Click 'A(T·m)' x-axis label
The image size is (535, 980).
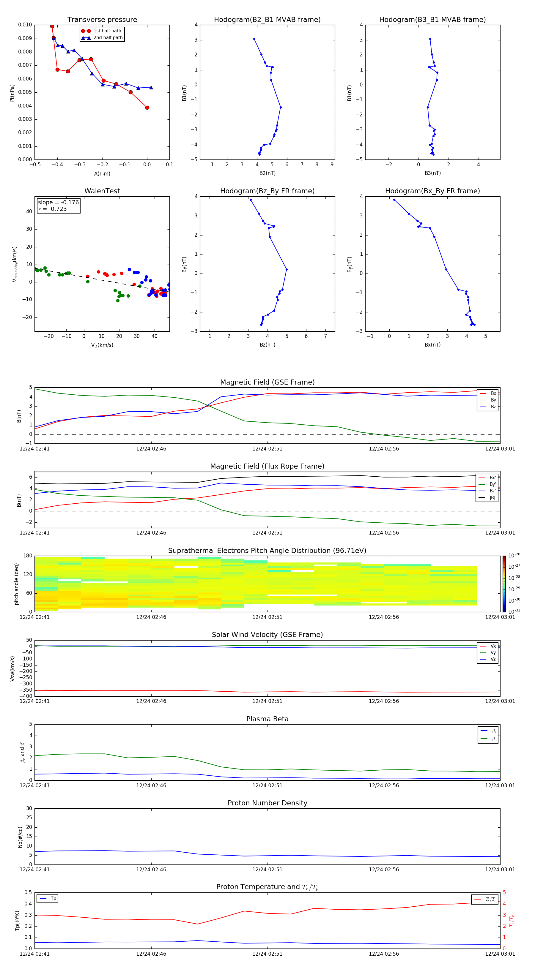pos(102,173)
